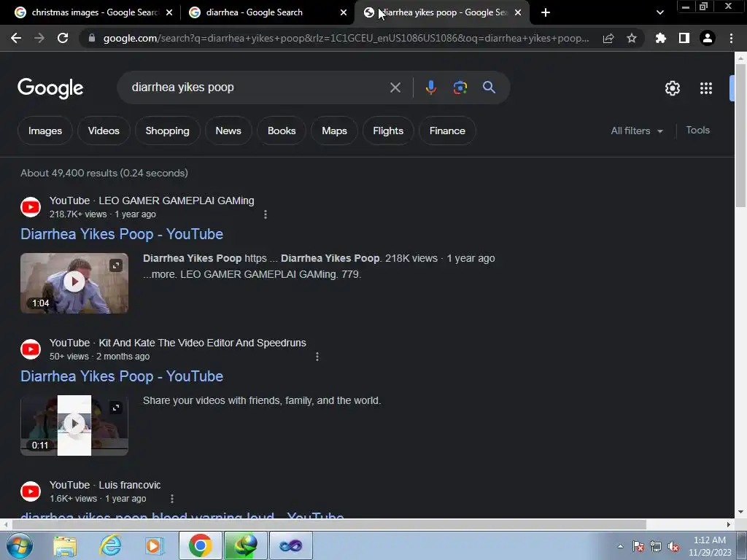Expand the All filters dropdown

click(637, 131)
